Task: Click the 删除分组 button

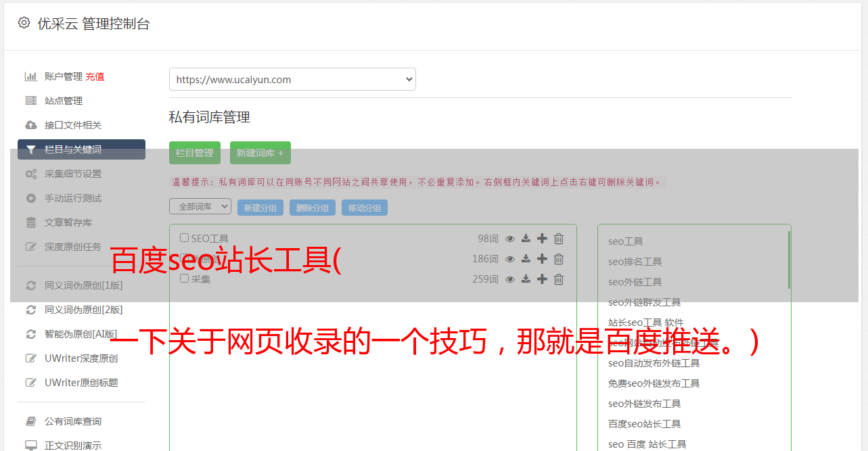Action: [313, 208]
